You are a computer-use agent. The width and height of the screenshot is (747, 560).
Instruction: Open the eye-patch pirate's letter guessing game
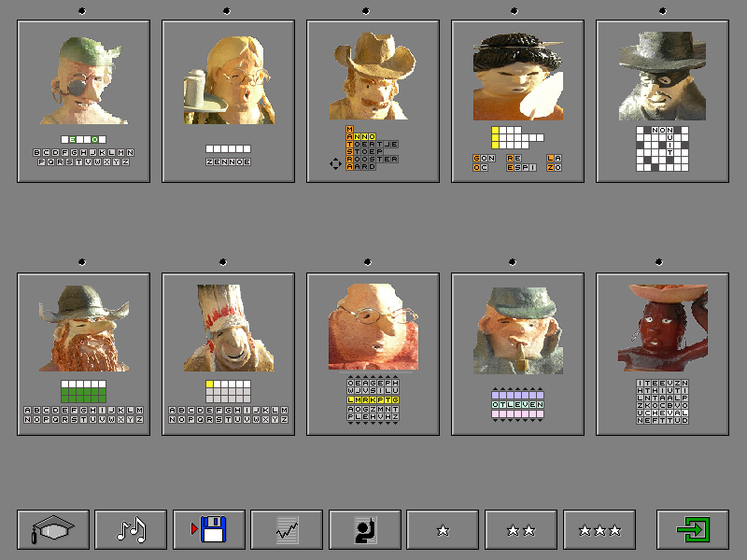83,101
